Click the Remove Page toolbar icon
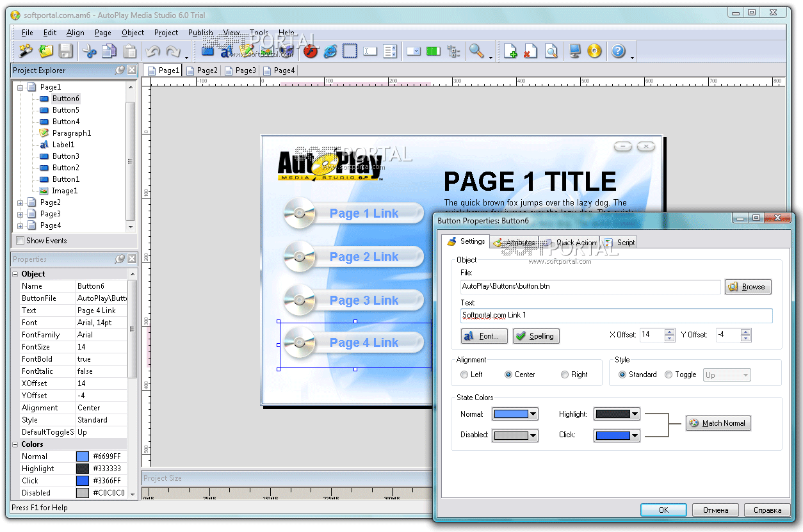 (530, 51)
